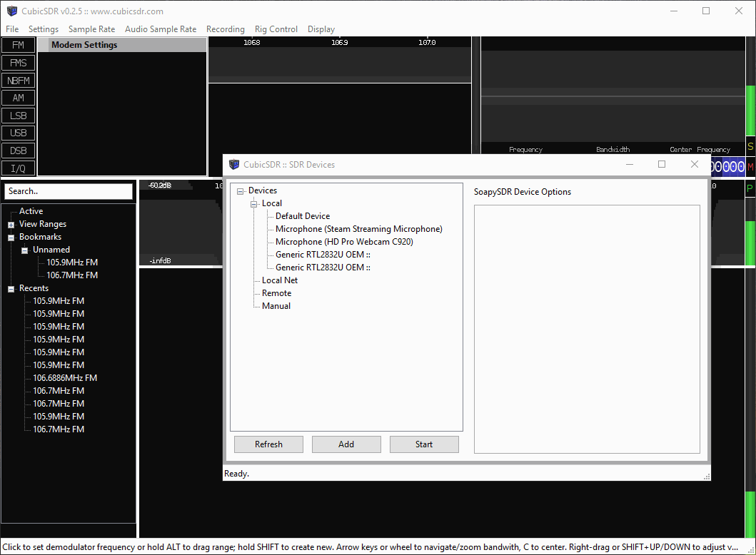Select the USB demodulation mode
This screenshot has width=756, height=555.
point(18,133)
